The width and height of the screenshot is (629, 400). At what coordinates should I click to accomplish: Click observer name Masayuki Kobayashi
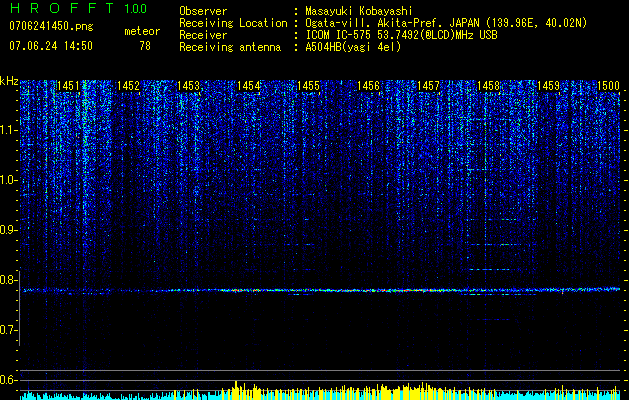359,11
